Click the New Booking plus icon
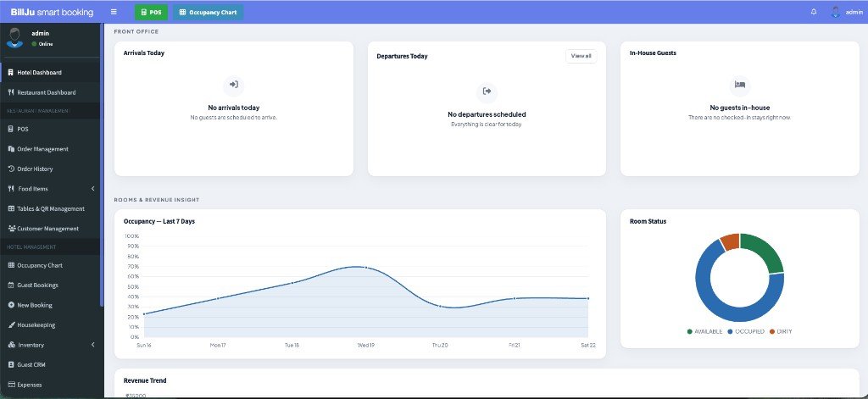Screen dimensions: 868x399 pos(10,305)
